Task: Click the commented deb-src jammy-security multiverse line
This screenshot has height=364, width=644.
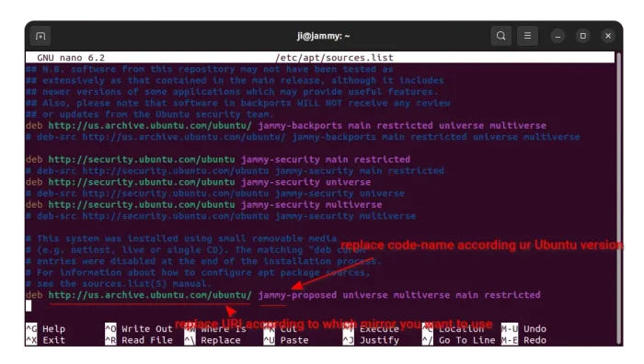Action: (x=221, y=216)
